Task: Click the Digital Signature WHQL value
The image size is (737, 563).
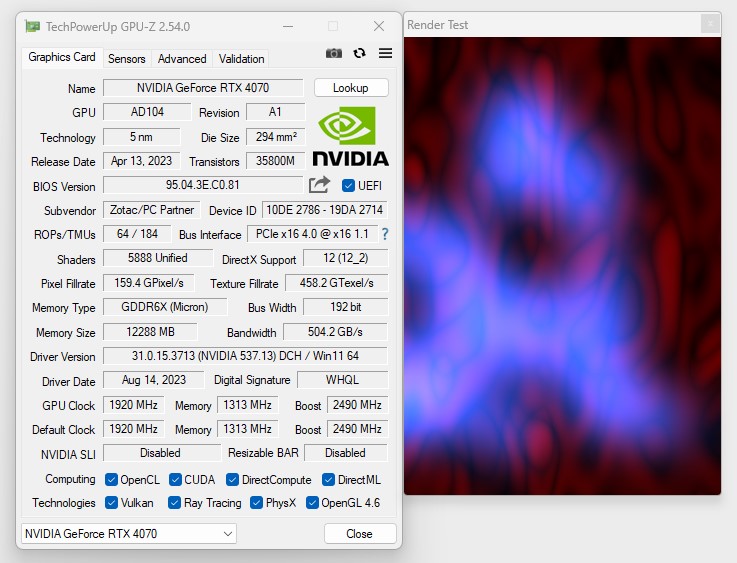Action: [x=343, y=380]
